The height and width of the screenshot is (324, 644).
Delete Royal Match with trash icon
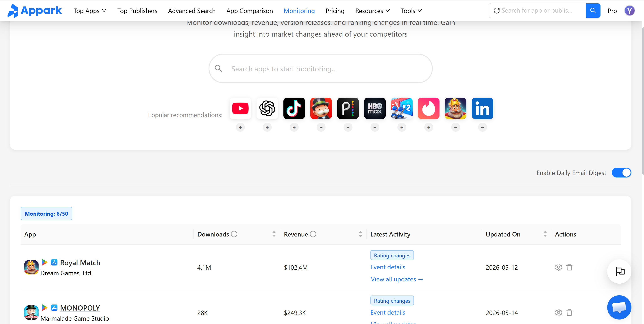pyautogui.click(x=569, y=267)
